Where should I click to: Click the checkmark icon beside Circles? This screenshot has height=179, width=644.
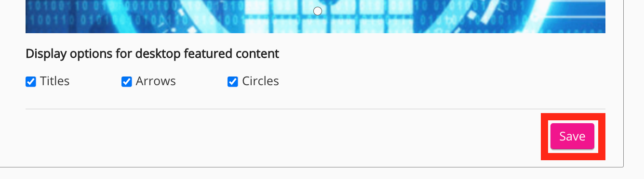(x=233, y=82)
